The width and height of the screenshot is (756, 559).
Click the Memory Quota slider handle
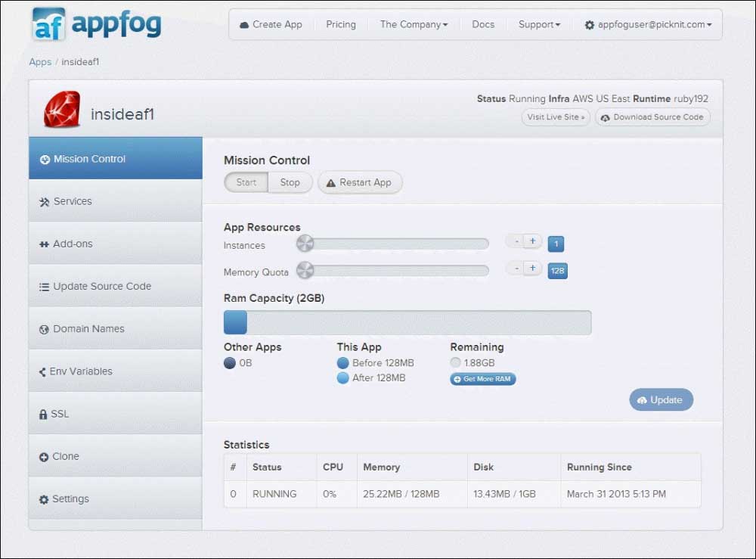coord(305,271)
